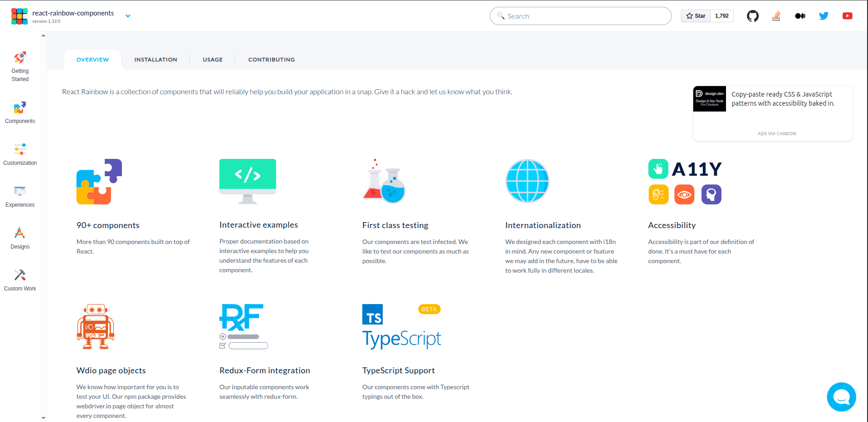
Task: Click the BETA badge
Action: pos(429,309)
